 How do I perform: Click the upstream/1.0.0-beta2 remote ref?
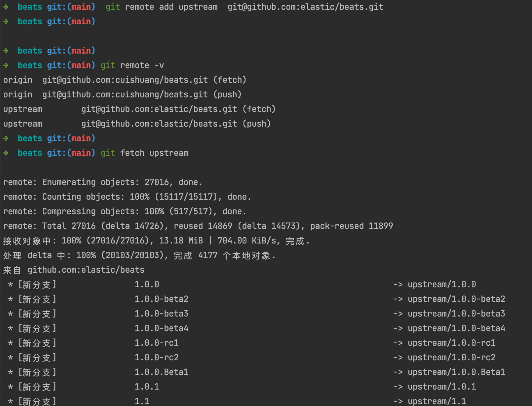pos(456,299)
